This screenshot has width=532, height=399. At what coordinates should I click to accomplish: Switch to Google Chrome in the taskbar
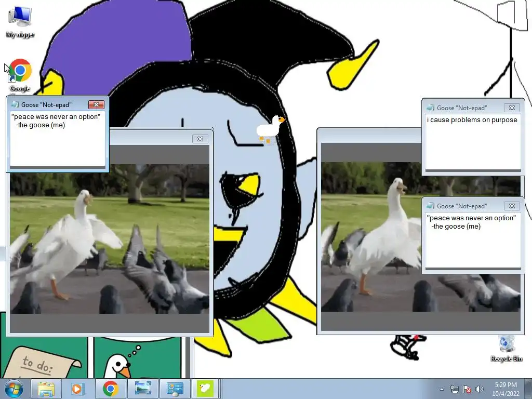110,389
